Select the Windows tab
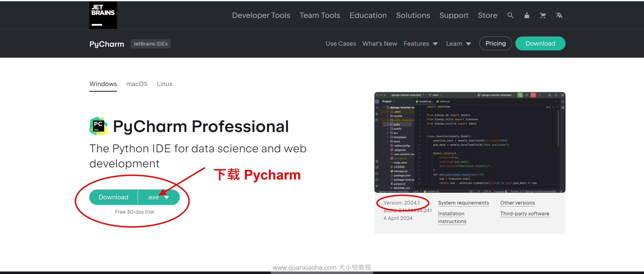The width and height of the screenshot is (644, 274). click(103, 84)
